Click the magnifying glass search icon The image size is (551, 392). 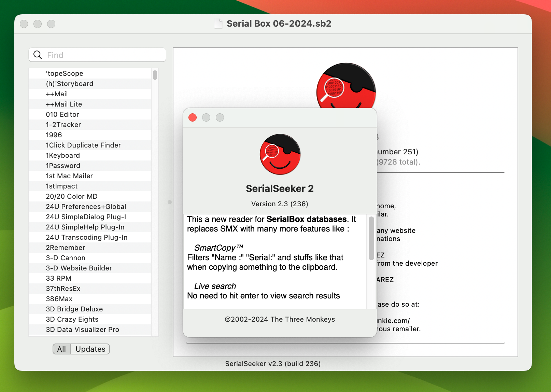[38, 55]
